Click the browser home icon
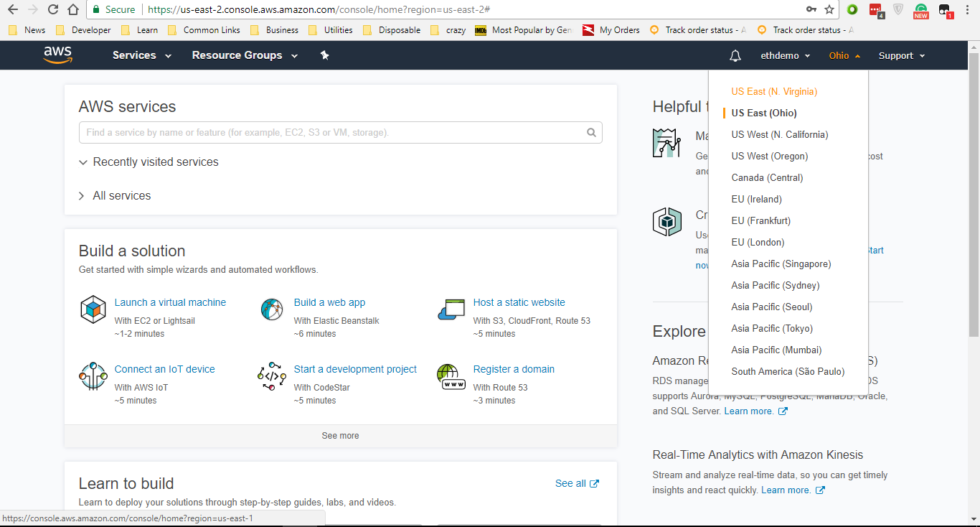The width and height of the screenshot is (980, 527). (72, 9)
